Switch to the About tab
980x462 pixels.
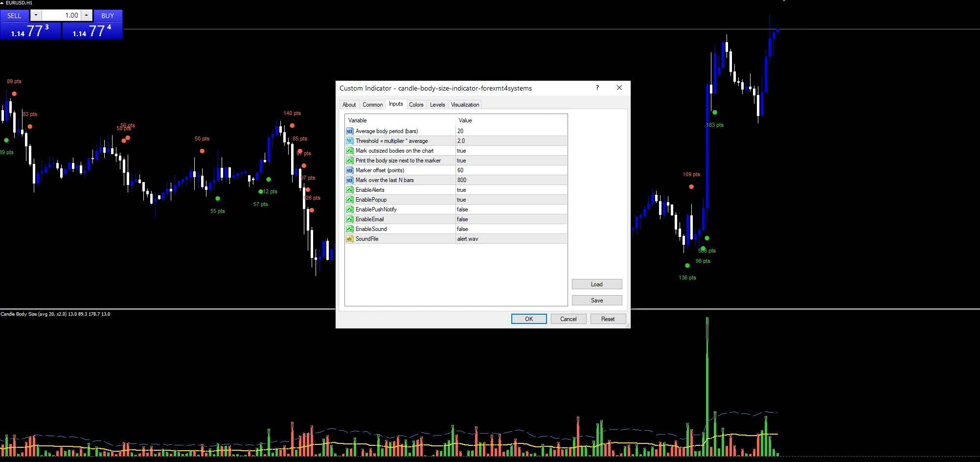349,105
